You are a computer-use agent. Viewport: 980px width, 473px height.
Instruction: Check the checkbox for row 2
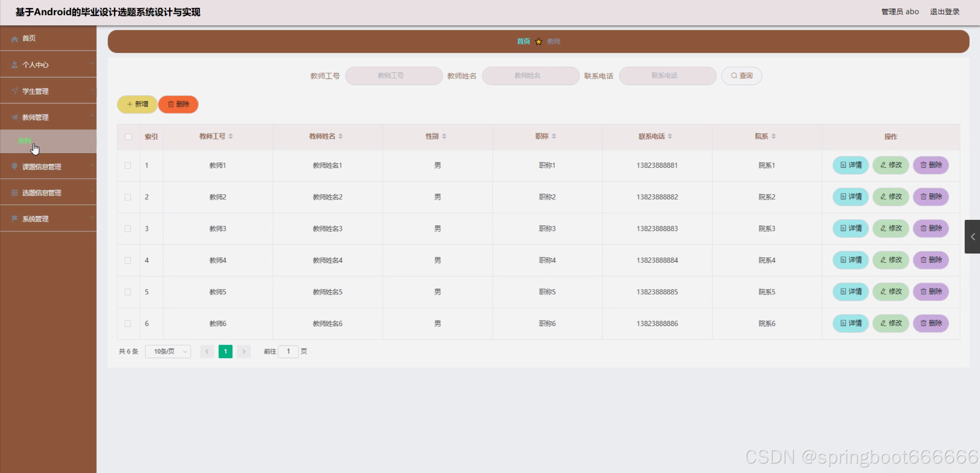tap(128, 197)
